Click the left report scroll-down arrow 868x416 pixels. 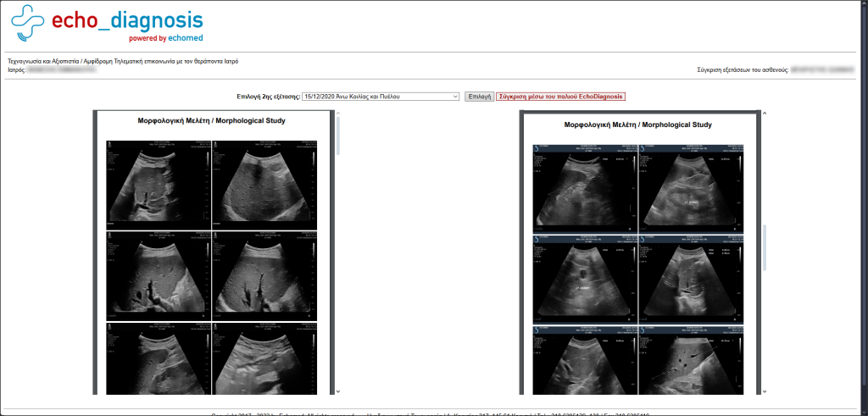click(x=337, y=391)
